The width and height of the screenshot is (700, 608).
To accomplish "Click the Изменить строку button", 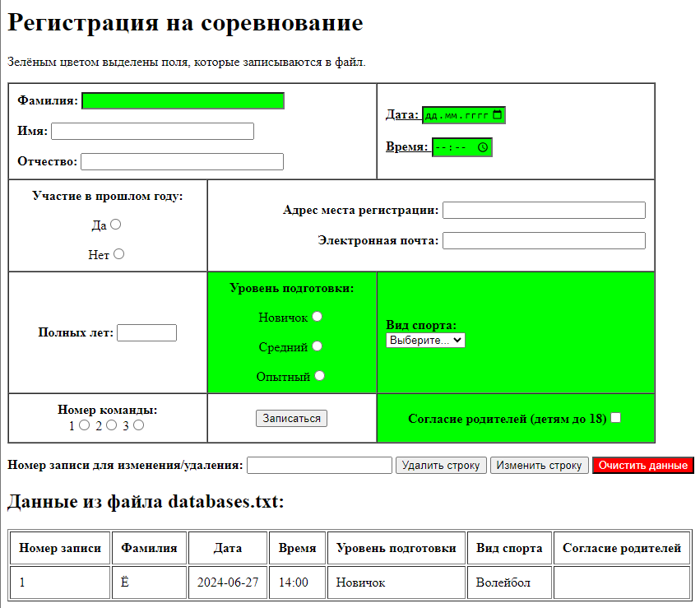I will click(x=539, y=465).
